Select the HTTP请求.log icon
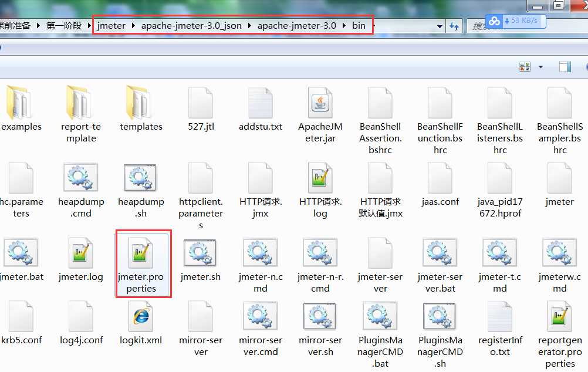The height and width of the screenshot is (372, 588). pyautogui.click(x=320, y=178)
